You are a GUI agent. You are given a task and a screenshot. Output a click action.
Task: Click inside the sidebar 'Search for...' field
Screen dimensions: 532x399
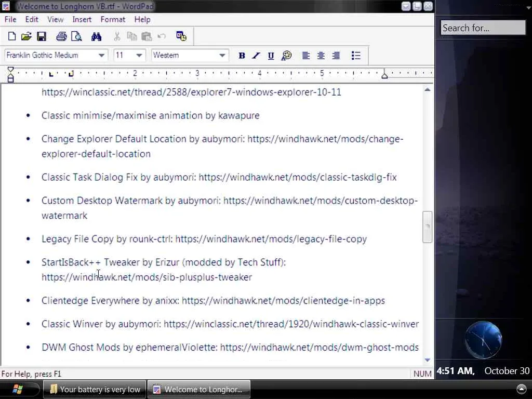point(483,28)
